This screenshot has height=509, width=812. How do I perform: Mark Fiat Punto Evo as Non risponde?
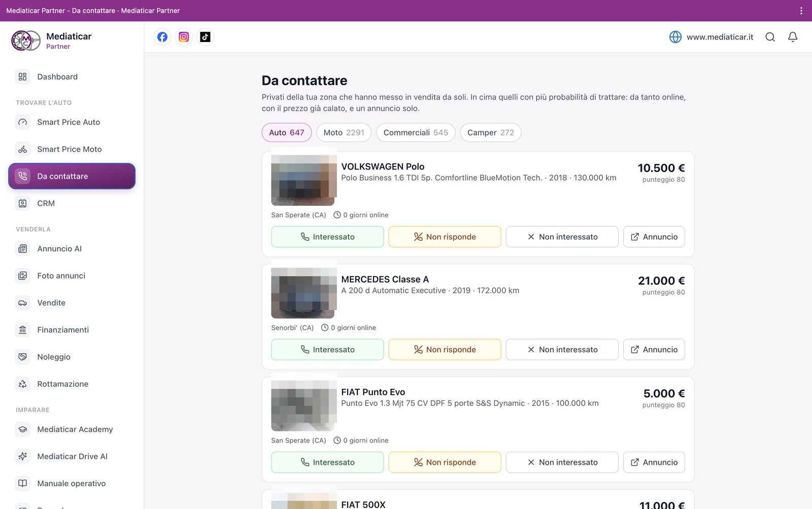click(x=445, y=462)
